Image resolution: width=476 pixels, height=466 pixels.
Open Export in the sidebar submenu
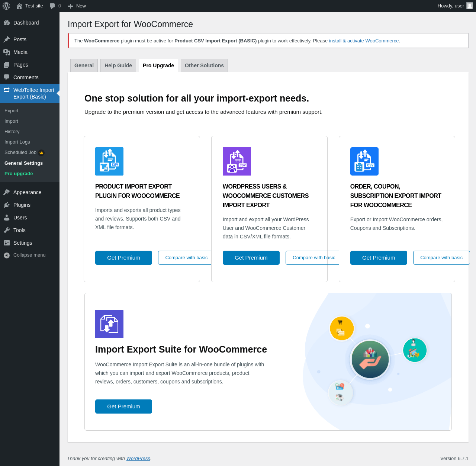point(30,111)
